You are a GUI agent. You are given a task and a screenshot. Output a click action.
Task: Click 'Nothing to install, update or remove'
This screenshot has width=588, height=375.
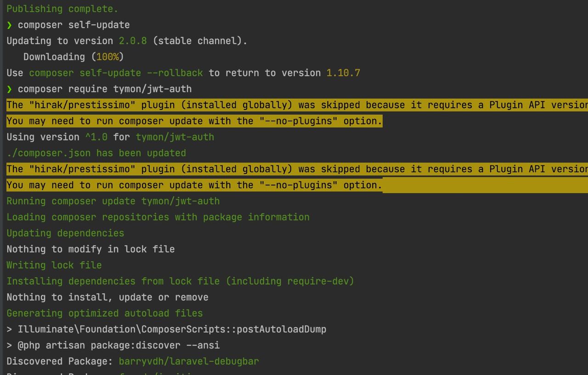(x=107, y=297)
